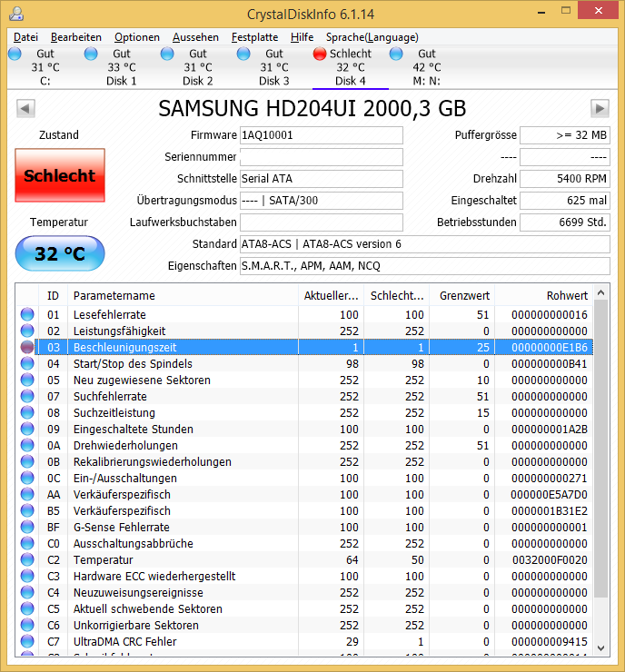
Task: Click status orb of Drehwiederholungen row
Action: [x=27, y=445]
